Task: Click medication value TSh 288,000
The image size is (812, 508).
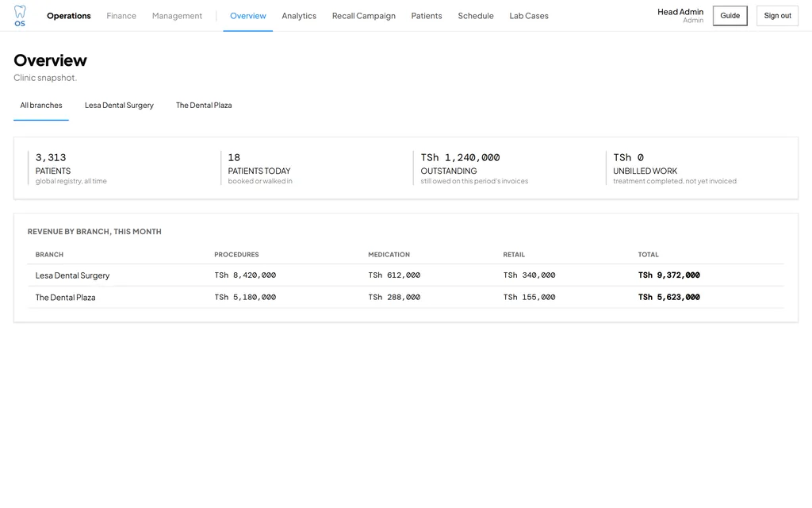Action: click(394, 297)
